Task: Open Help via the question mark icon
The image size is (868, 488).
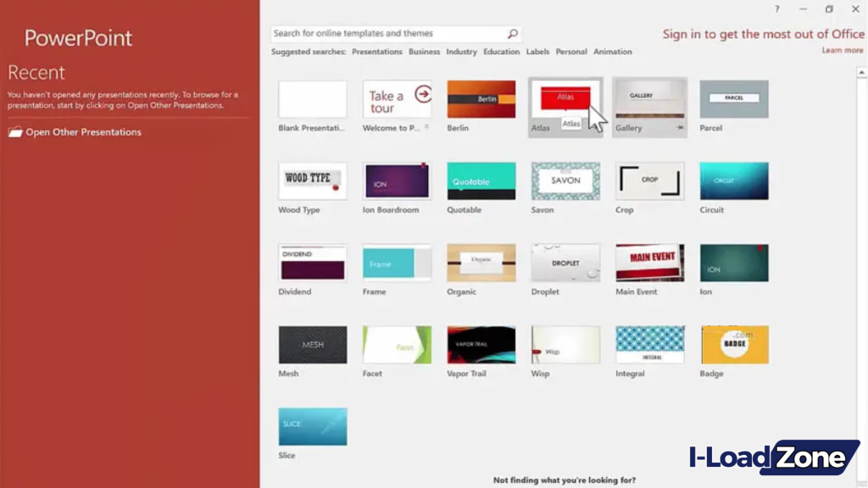Action: click(777, 8)
